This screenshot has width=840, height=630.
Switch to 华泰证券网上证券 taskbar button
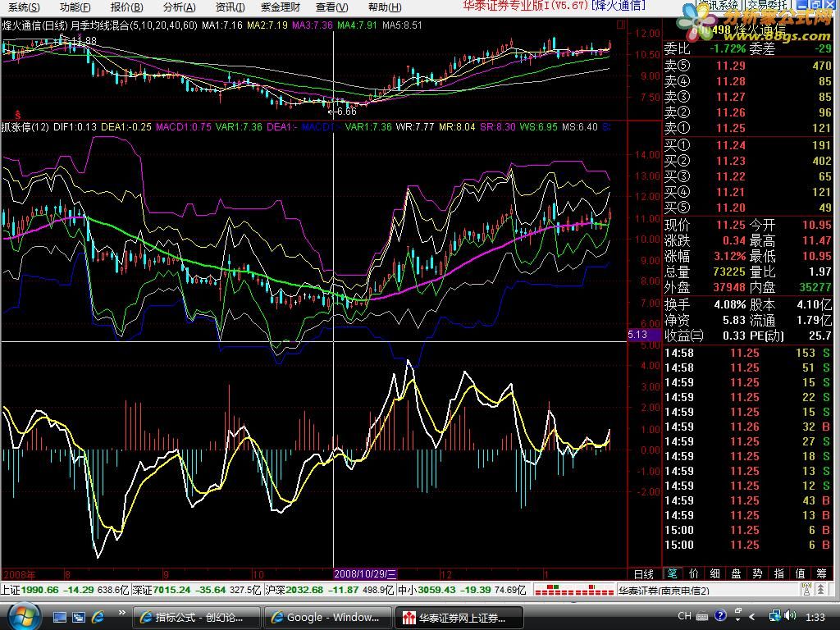coord(459,617)
